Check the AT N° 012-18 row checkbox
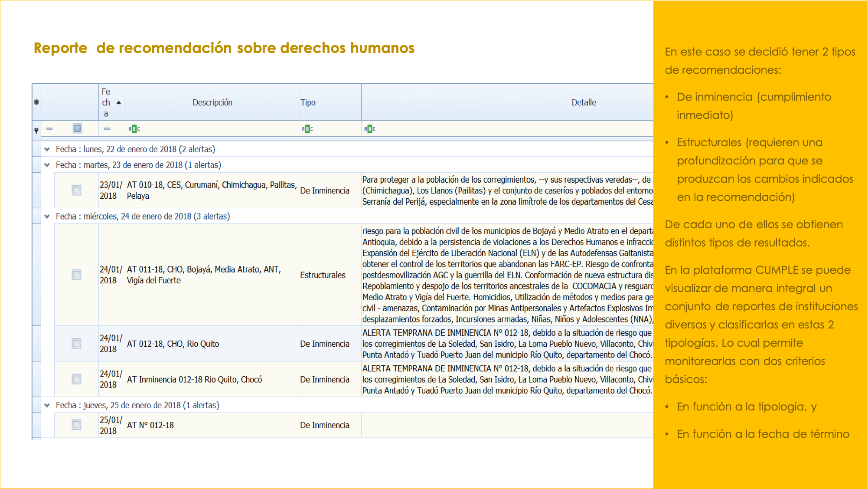 (x=77, y=424)
